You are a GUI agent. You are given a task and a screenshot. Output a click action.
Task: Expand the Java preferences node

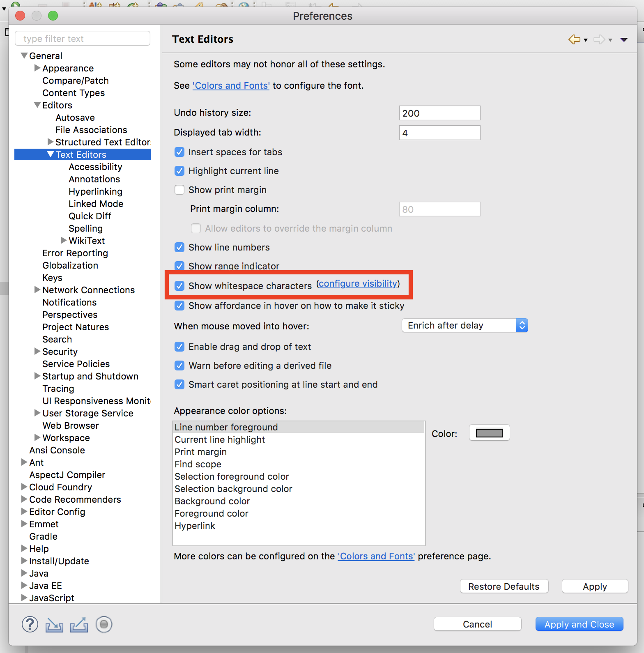click(24, 573)
